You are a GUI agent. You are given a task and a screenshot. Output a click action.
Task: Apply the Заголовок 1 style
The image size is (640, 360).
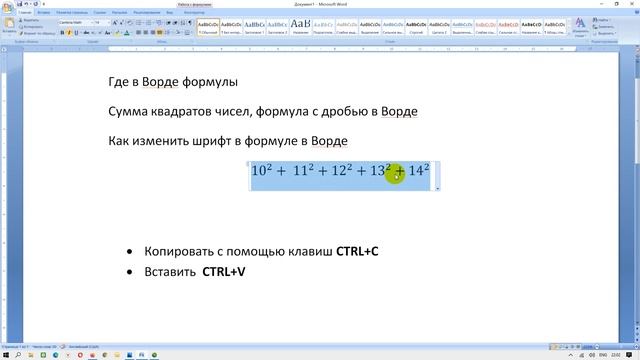click(254, 27)
